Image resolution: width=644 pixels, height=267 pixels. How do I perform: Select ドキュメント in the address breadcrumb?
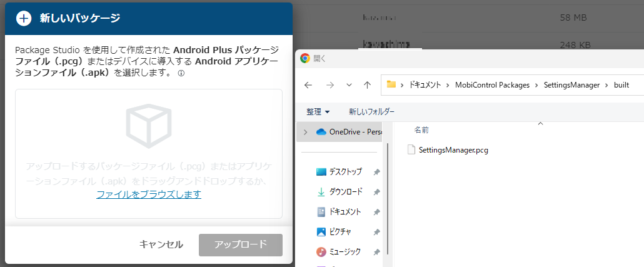pos(425,85)
